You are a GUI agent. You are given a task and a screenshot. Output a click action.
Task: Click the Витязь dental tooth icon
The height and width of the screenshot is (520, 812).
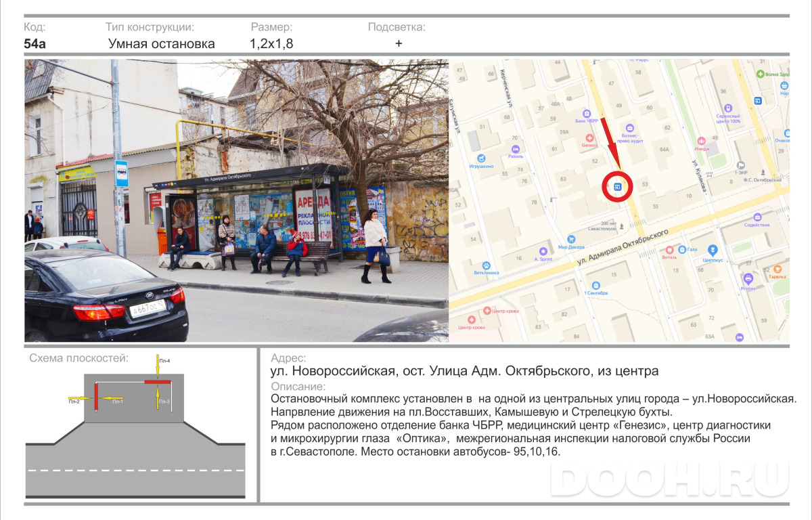[x=669, y=249]
